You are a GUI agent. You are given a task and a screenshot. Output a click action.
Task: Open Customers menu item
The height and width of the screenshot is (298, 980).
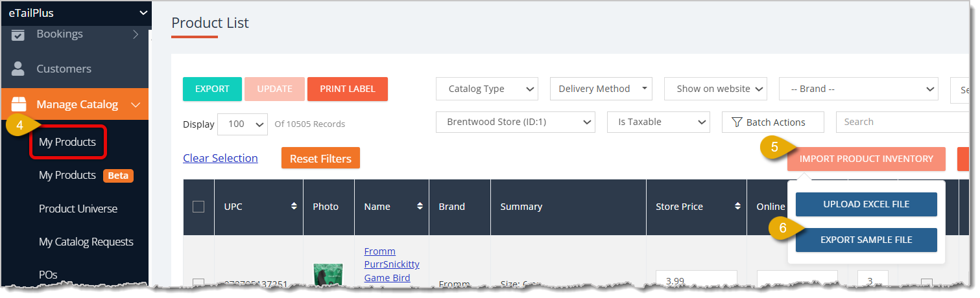click(x=64, y=69)
